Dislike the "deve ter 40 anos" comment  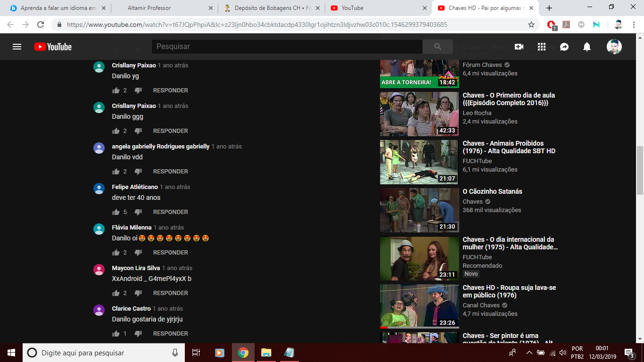pyautogui.click(x=138, y=212)
